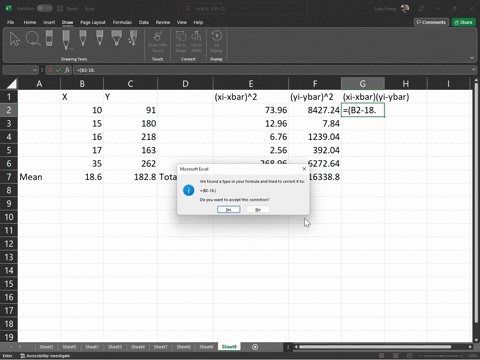Select row 7 header
The width and height of the screenshot is (480, 360).
coord(9,177)
